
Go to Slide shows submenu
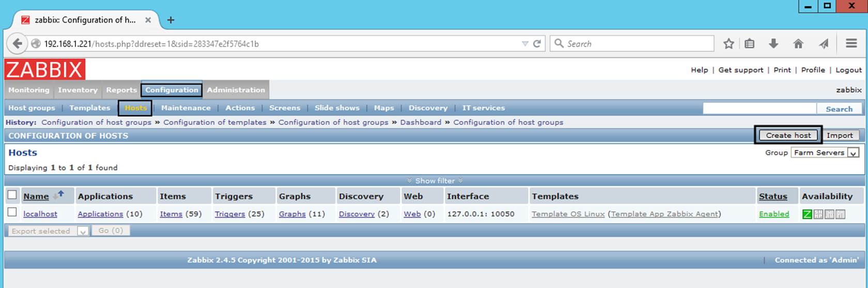337,108
